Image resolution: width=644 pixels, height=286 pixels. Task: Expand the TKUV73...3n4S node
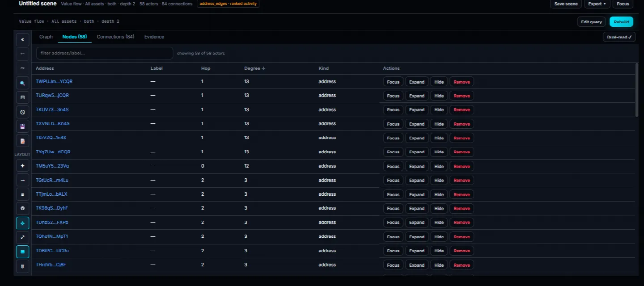click(417, 110)
